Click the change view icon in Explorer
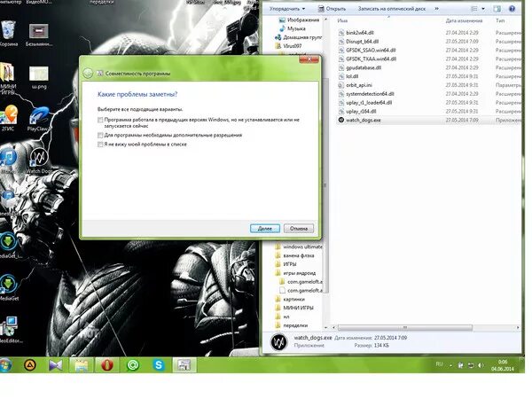The image size is (532, 399). point(474,9)
